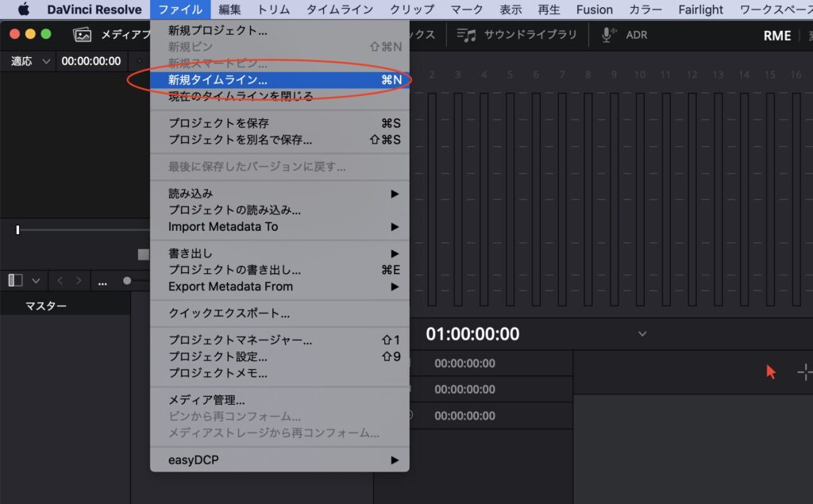Click the back navigation arrow above Master bin

pos(60,280)
